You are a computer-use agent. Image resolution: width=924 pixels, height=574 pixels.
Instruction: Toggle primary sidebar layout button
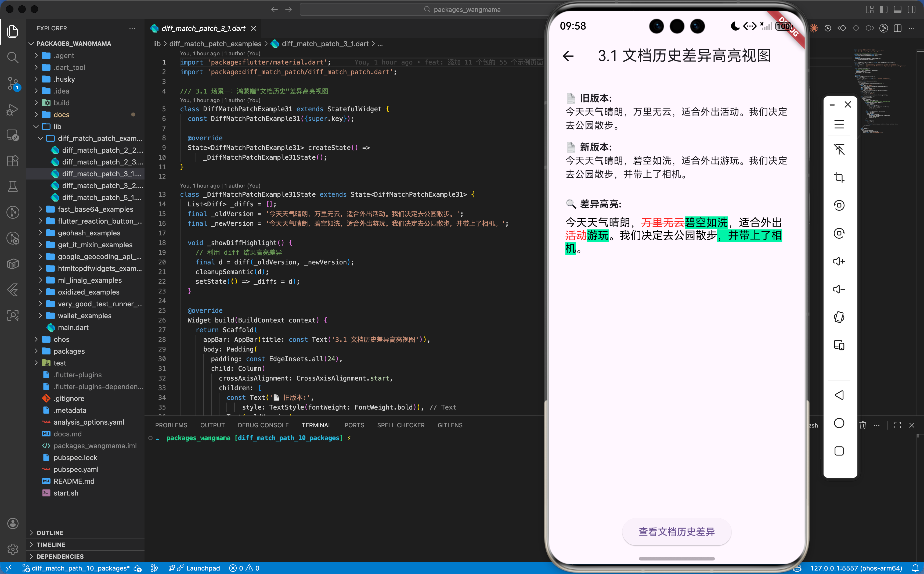click(884, 9)
